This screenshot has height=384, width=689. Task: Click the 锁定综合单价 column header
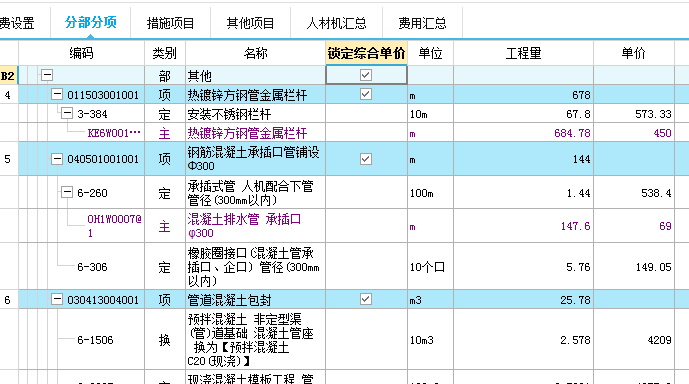point(366,53)
